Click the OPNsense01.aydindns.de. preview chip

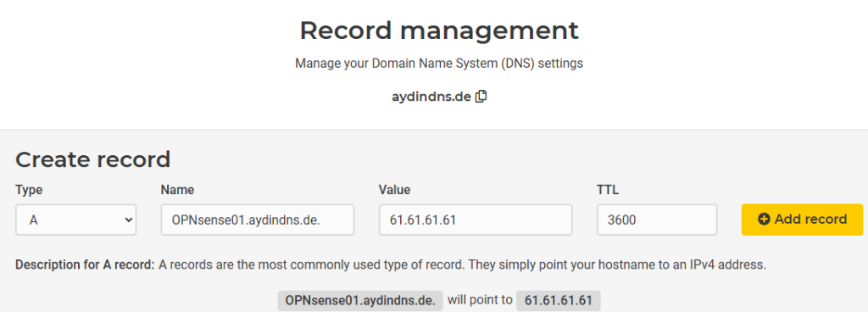pyautogui.click(x=360, y=300)
